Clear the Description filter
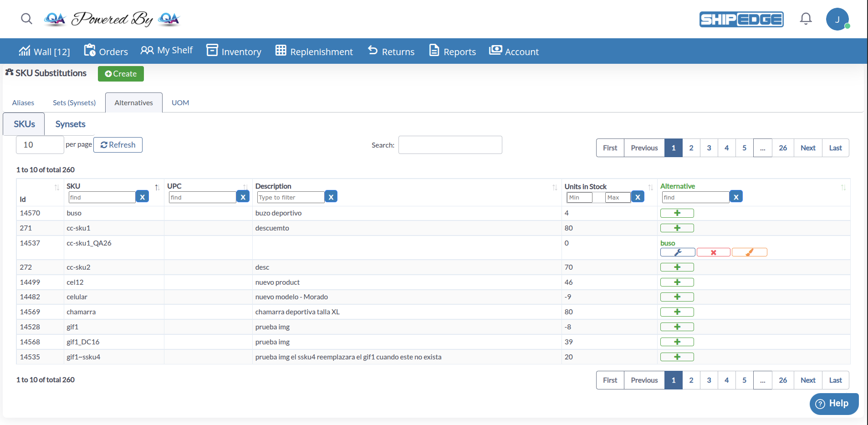Screen dimensions: 868x425 coord(331,197)
